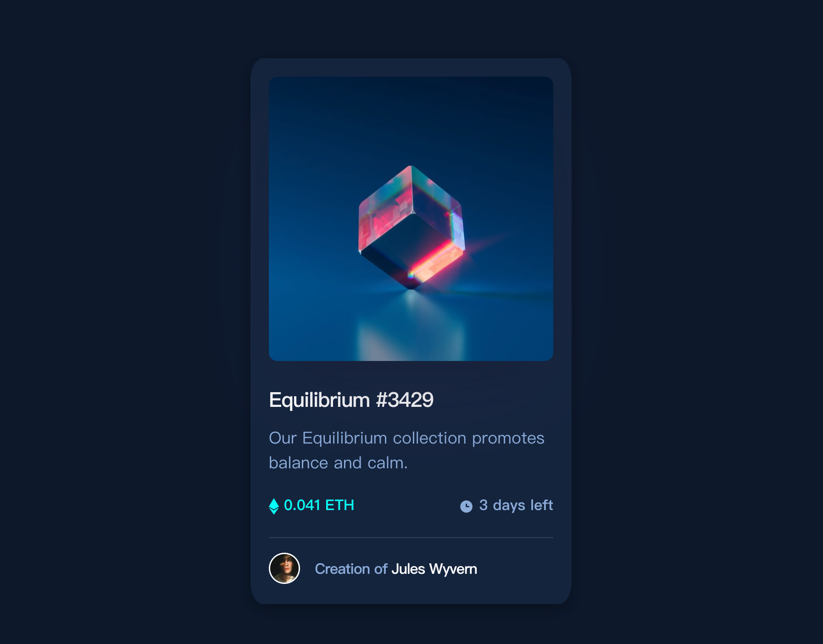
Task: Click the Ethereum diamond icon
Action: (x=273, y=506)
